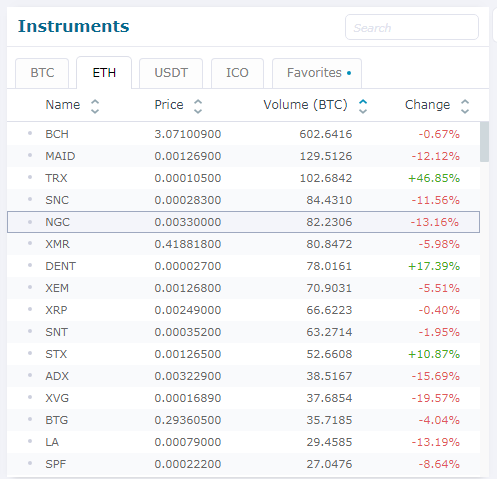Click MAID volume 129.5126
Viewport: 497px width, 479px height.
326,156
